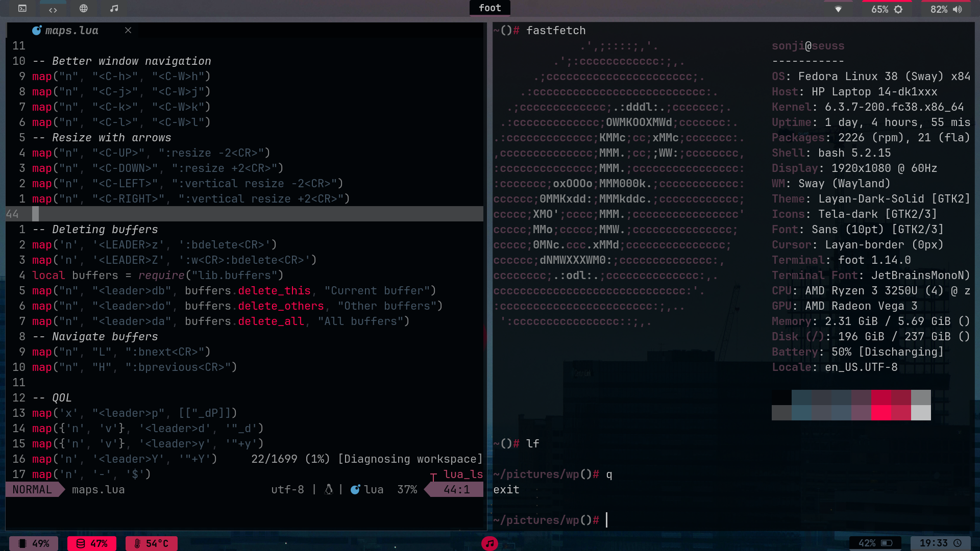This screenshot has height=551, width=980.
Task: Open the web browser workspace globe icon
Action: coord(84,9)
